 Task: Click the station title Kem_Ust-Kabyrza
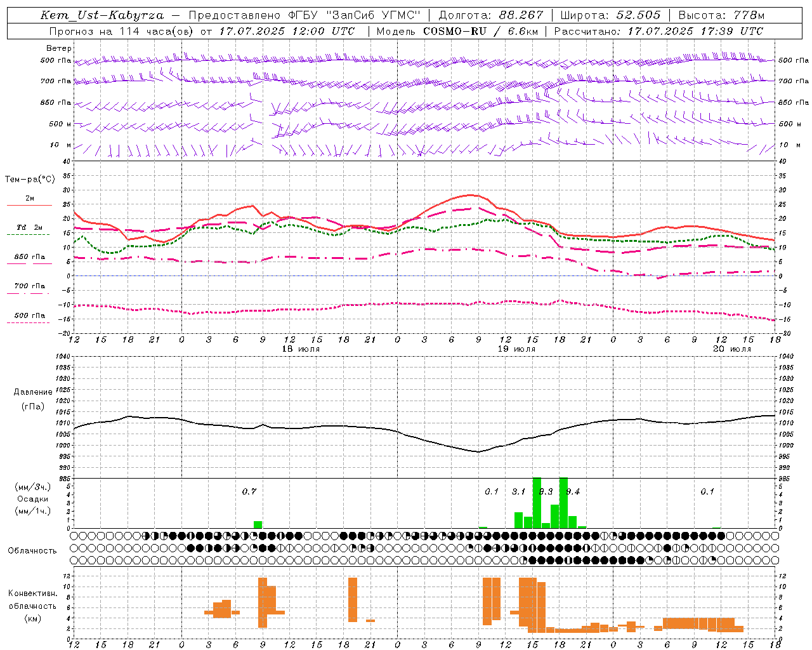pyautogui.click(x=102, y=15)
